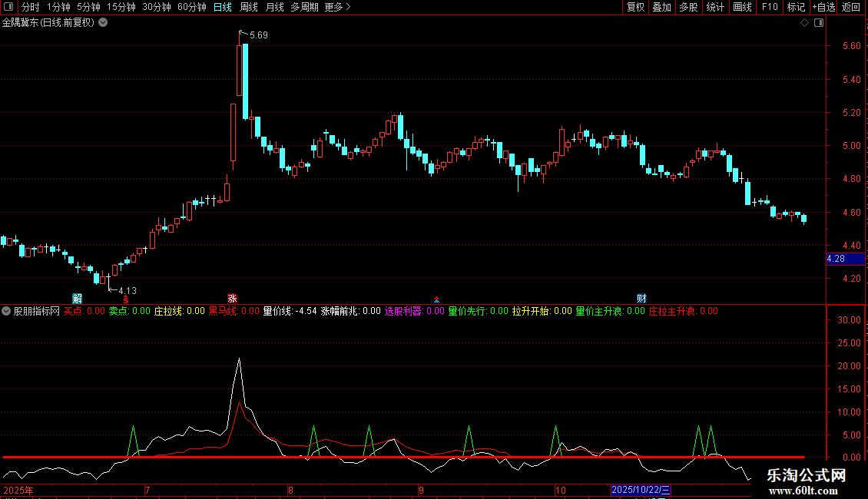Open the dropdown next to 金隅冀东 title
The image size is (868, 499).
[103, 23]
